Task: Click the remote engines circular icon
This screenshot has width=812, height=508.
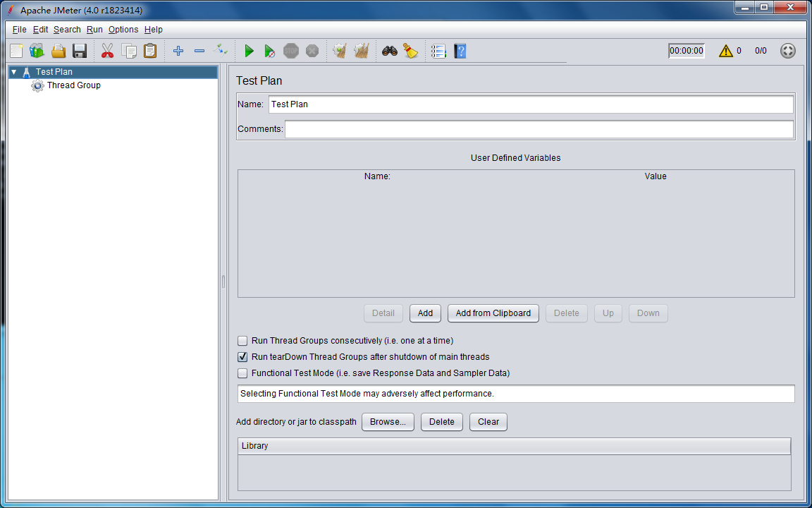Action: 787,51
